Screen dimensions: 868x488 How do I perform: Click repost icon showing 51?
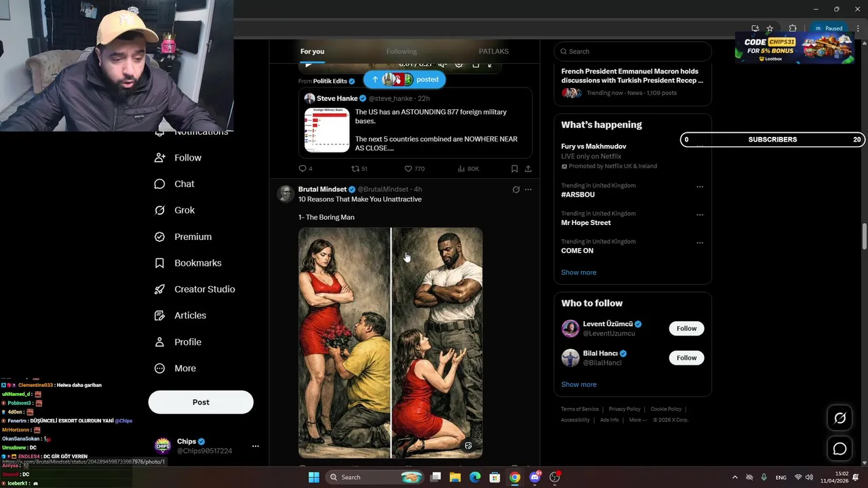coord(359,169)
